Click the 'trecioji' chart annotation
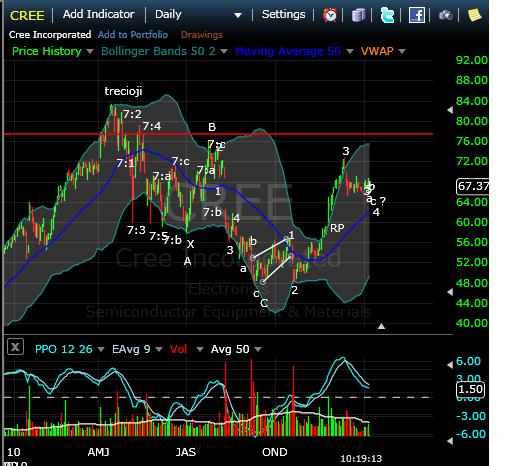 [123, 91]
